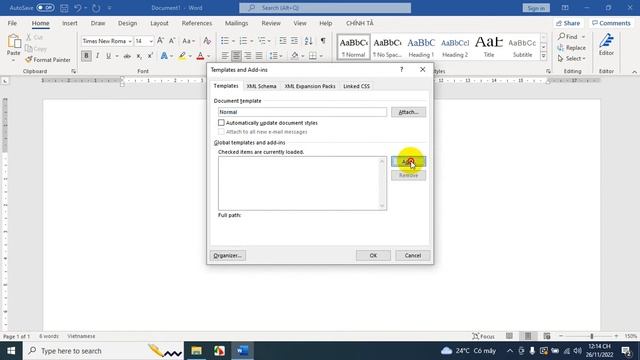Click the Paste clipboard icon

tap(14, 42)
